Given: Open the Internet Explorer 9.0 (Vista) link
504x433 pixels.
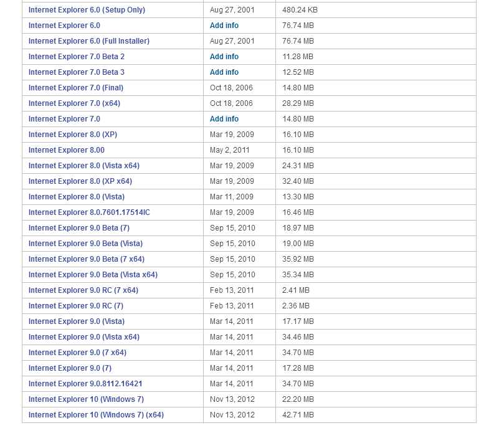Looking at the screenshot, I should point(77,321).
